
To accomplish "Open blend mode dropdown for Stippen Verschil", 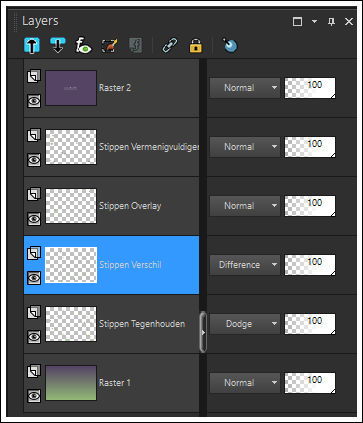I will coord(245,265).
